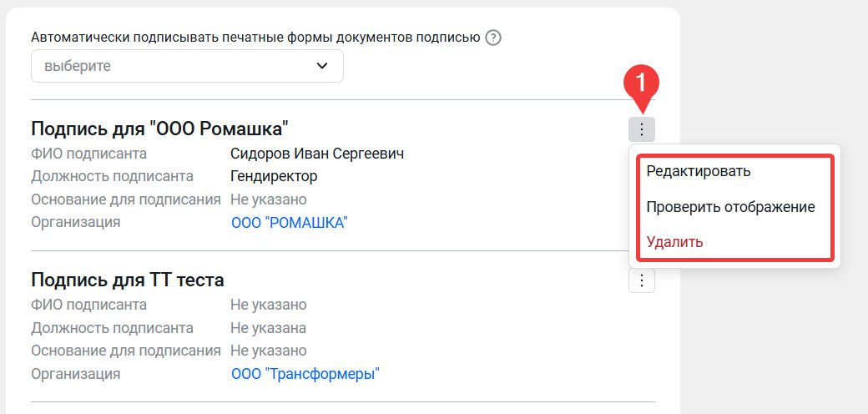Image resolution: width=868 pixels, height=414 pixels.
Task: Choose Редактировать from the context menu
Action: point(699,171)
